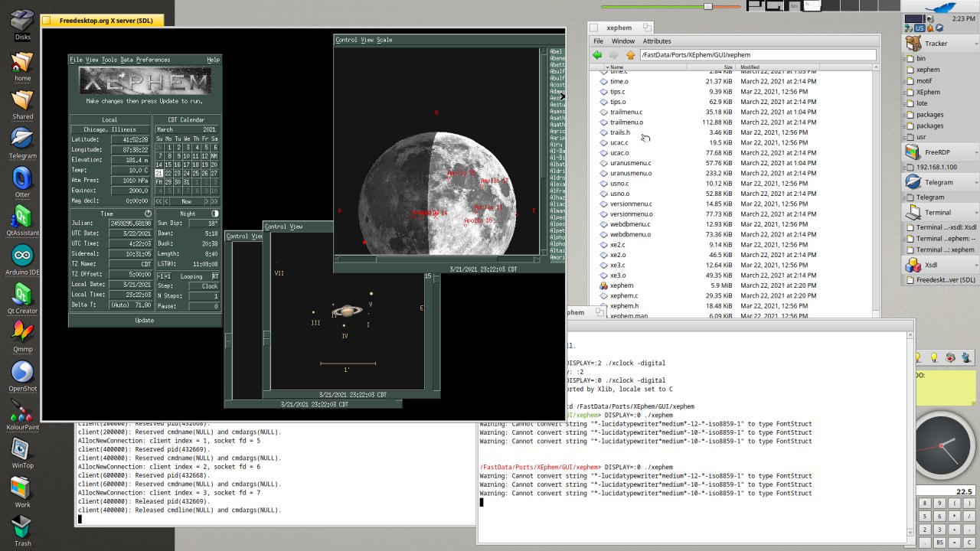Image resolution: width=980 pixels, height=551 pixels.
Task: Click the Now button in the calendar
Action: (x=187, y=201)
